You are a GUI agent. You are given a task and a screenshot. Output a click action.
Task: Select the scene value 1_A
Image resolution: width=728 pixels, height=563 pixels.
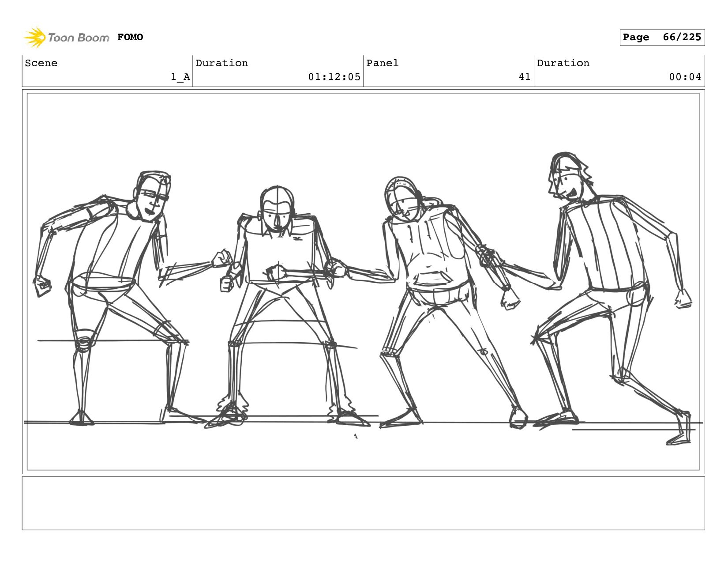click(180, 77)
